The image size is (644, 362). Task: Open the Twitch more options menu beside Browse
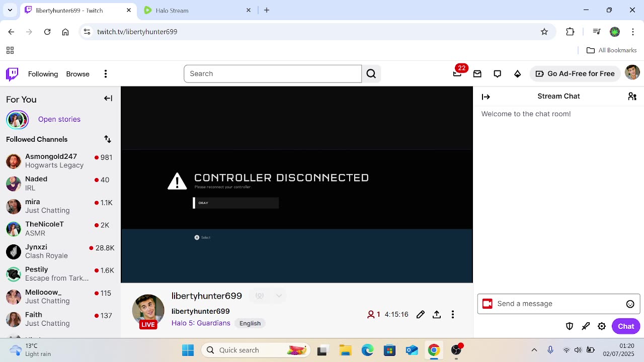click(106, 74)
